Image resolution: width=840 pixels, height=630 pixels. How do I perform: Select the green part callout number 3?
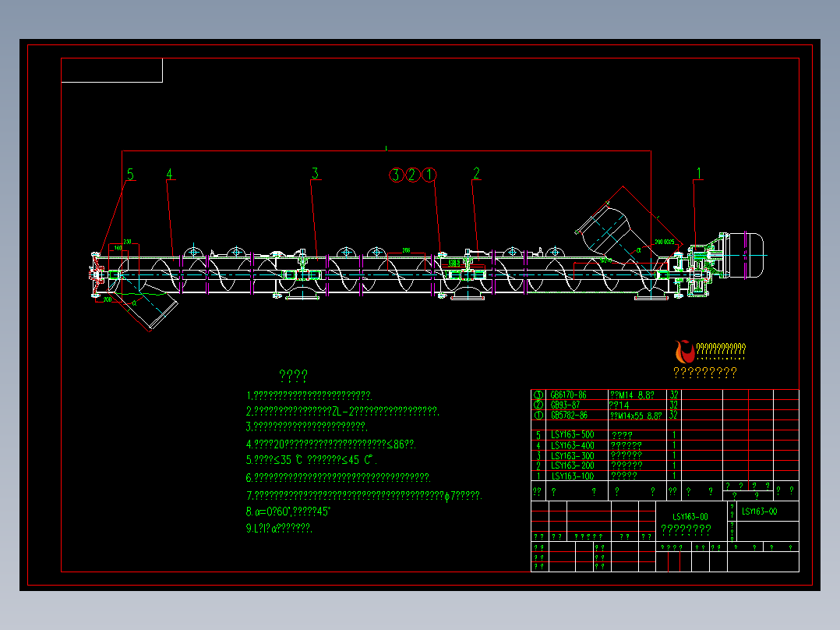(x=315, y=173)
